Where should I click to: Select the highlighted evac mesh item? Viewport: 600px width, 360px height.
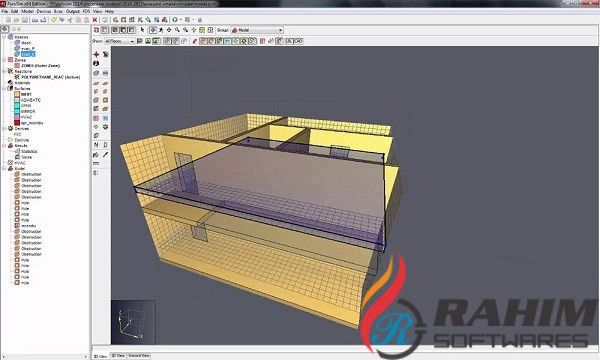(28, 54)
